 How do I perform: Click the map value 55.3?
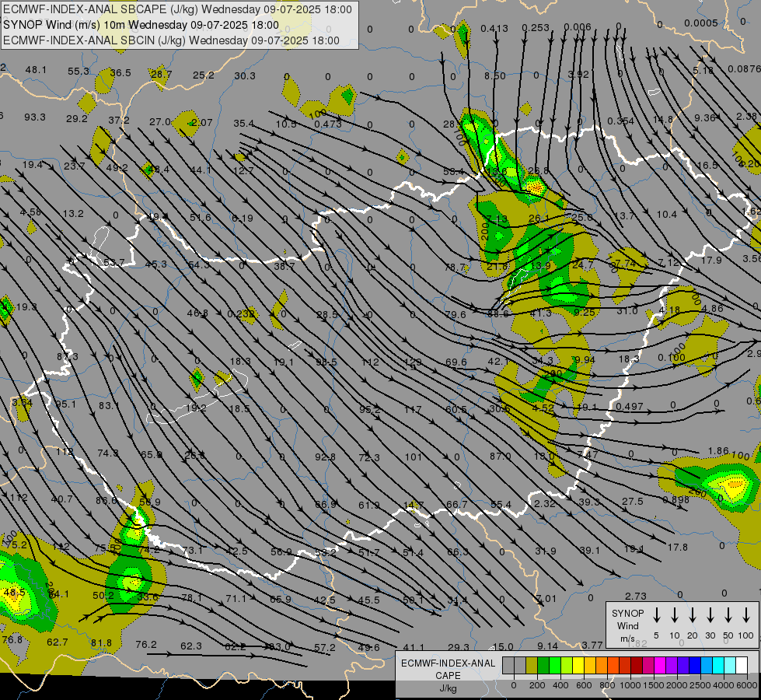79,72
